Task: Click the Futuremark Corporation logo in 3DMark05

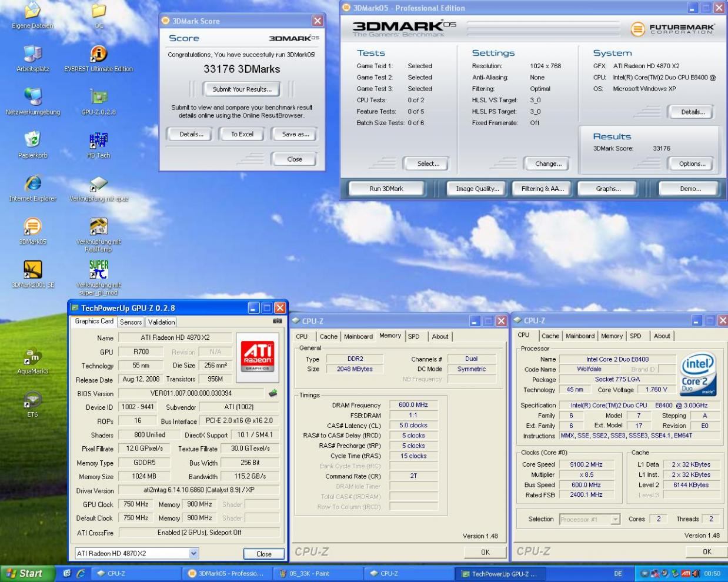Action: tap(672, 28)
